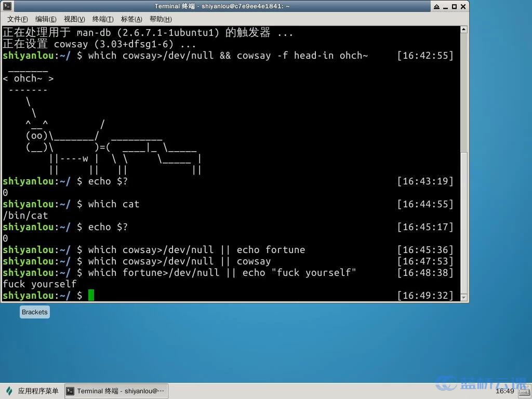Image resolution: width=532 pixels, height=399 pixels.
Task: Click the green cursor at the terminal prompt
Action: click(x=91, y=296)
